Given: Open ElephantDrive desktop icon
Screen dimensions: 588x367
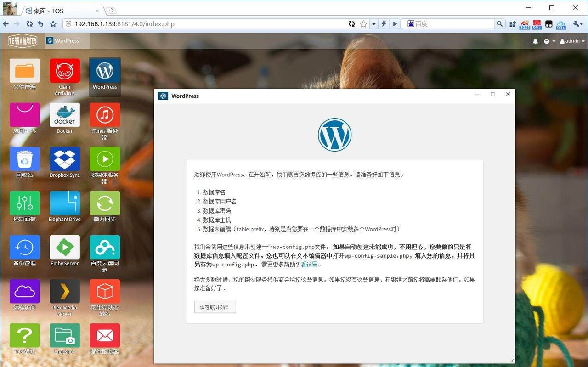Looking at the screenshot, I should (64, 203).
